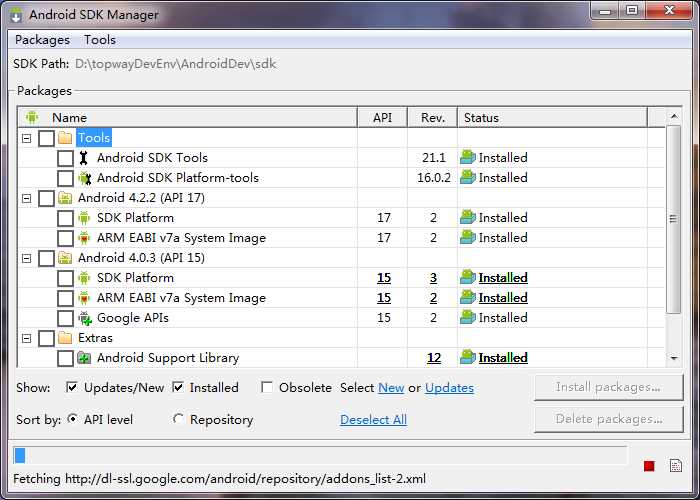Click the scrollbar up arrow
Image resolution: width=700 pixels, height=500 pixels.
pos(674,117)
